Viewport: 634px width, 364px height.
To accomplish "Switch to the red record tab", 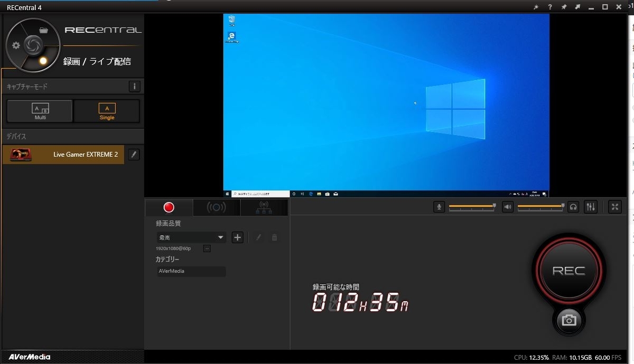I will tap(169, 208).
